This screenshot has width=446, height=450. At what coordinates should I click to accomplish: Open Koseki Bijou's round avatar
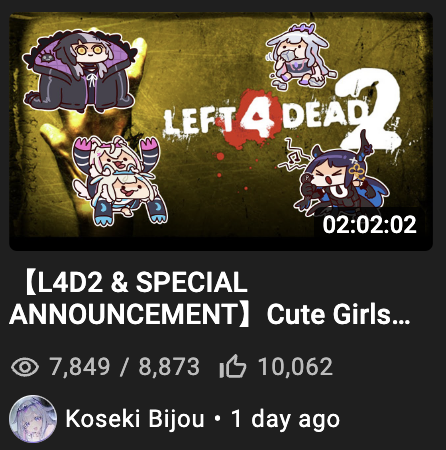tap(33, 419)
